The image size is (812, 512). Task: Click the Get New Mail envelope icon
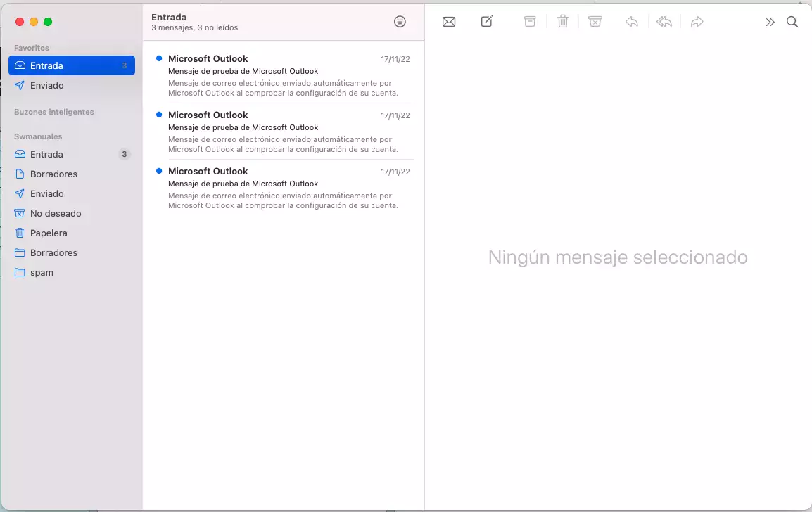[x=449, y=22]
